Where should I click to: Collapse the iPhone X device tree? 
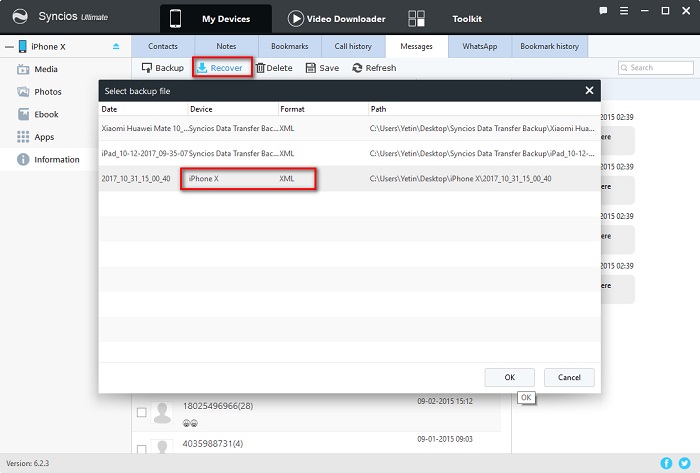pos(9,46)
